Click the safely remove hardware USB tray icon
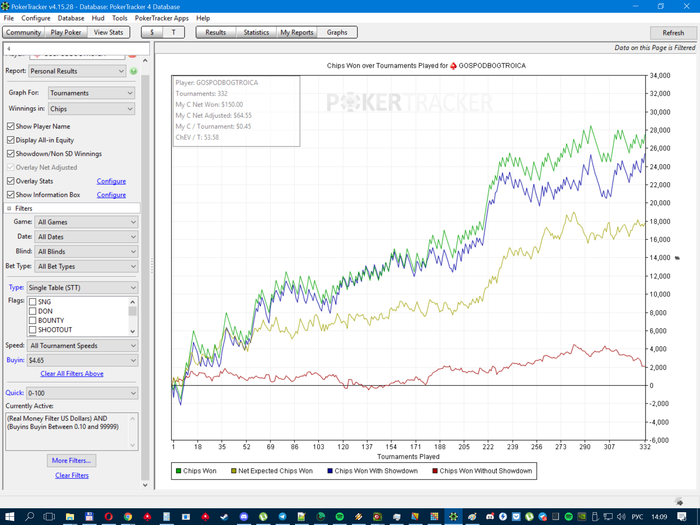The height and width of the screenshot is (525, 700). (x=595, y=517)
